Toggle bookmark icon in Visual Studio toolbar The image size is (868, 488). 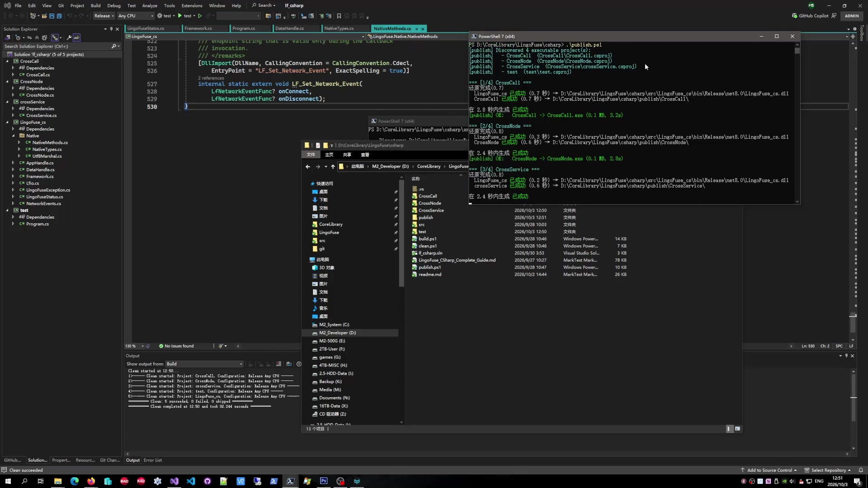[x=339, y=16]
